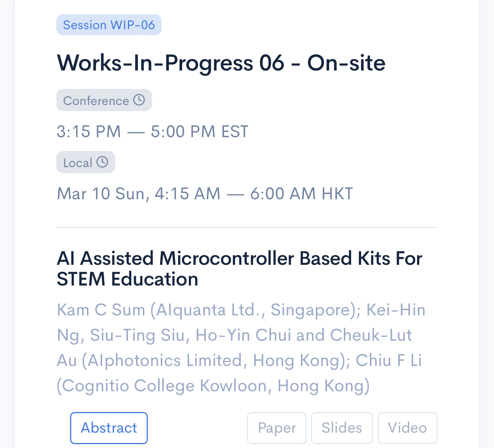Expand the Abstract of the paper
Screen dimensions: 494x448
click(109, 428)
